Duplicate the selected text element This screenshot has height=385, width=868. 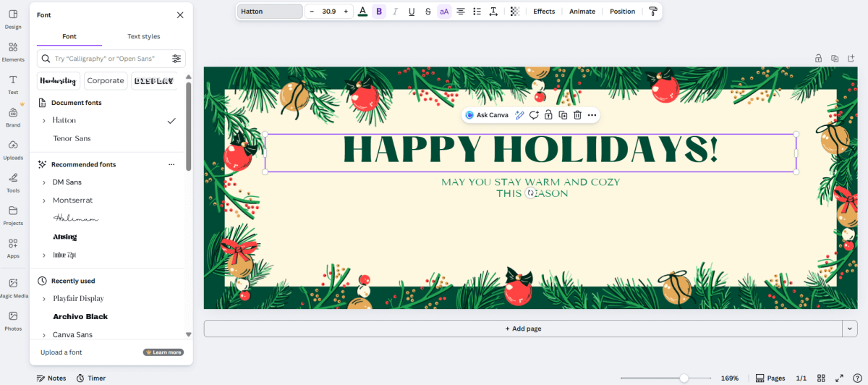coord(563,115)
